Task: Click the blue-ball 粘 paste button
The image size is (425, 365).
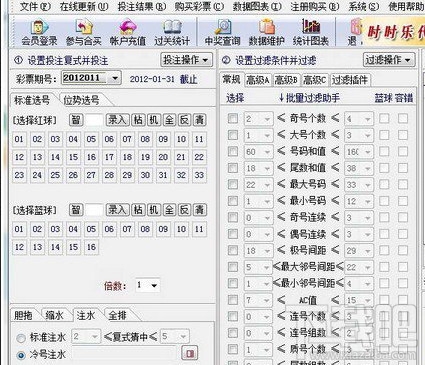Action: tap(138, 210)
